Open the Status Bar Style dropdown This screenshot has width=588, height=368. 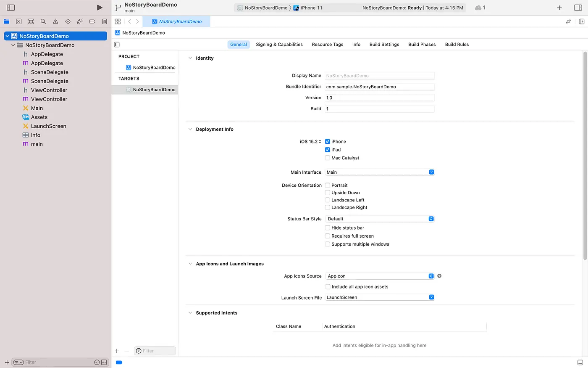pos(380,219)
